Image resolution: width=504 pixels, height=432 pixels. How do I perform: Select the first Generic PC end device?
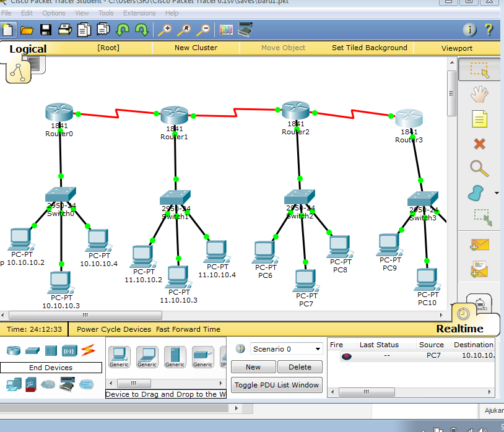coord(119,356)
